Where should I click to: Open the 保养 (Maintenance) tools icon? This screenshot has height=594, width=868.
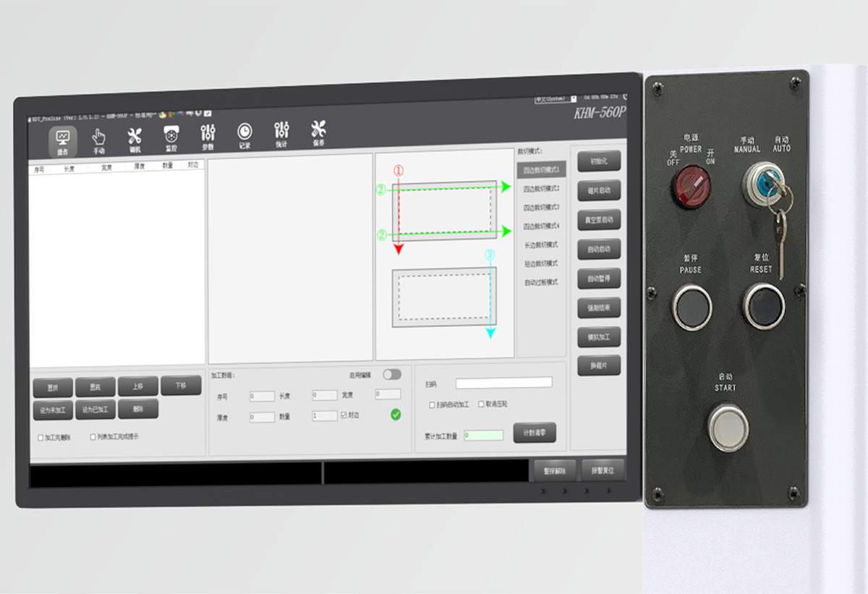pos(318,132)
